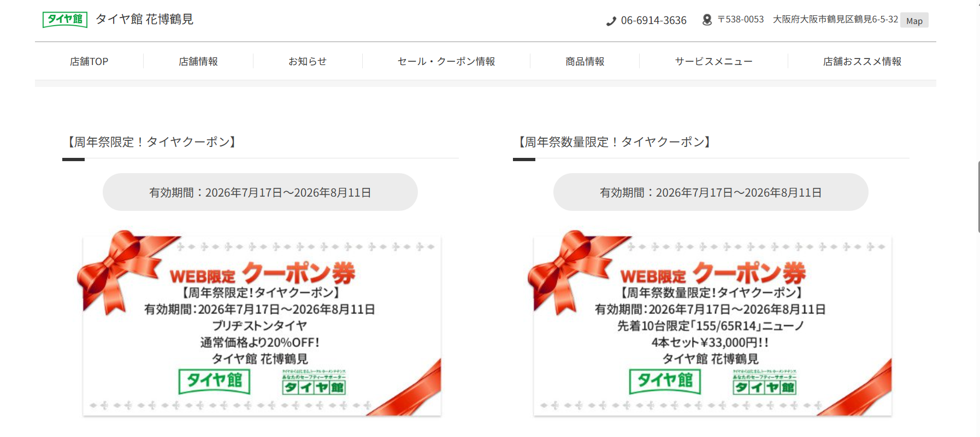The image size is (980, 437).
Task: Click the タイヤ館 green logo in header
Action: pyautogui.click(x=65, y=19)
